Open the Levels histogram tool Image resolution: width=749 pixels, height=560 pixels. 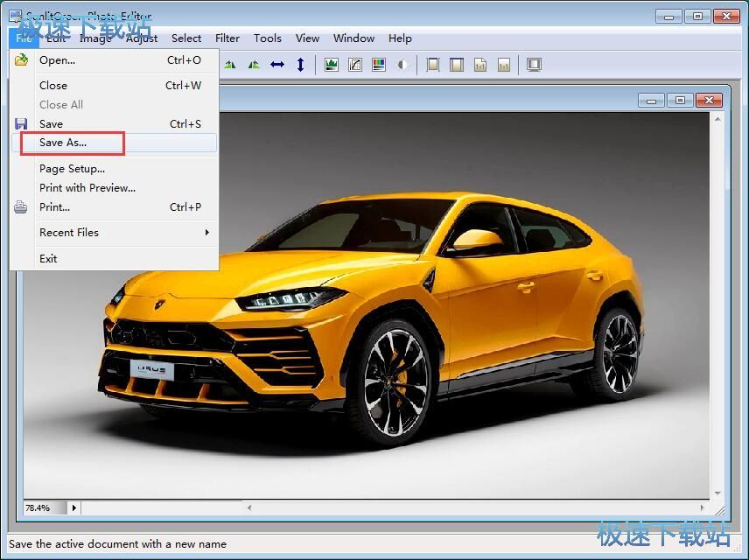pyautogui.click(x=332, y=65)
